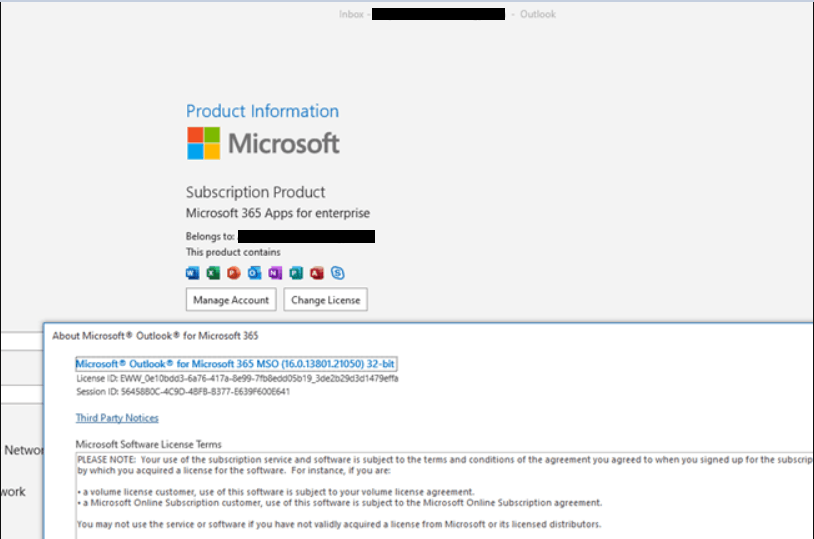Click the Microsoft wordmark text
The width and height of the screenshot is (814, 539).
283,143
